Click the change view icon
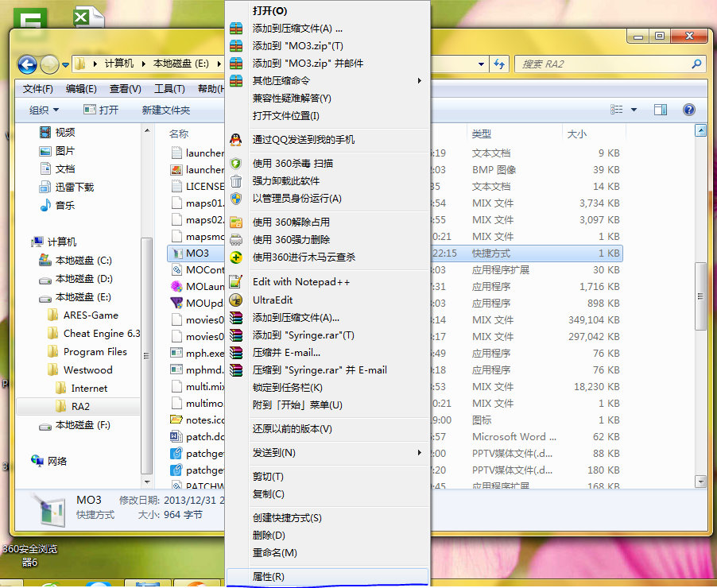717x588 pixels. click(616, 110)
